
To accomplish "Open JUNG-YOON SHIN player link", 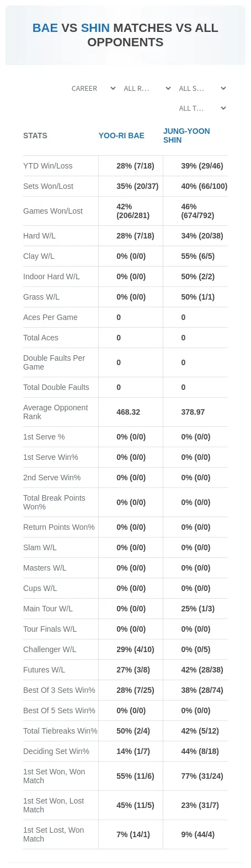I will 186,135.
